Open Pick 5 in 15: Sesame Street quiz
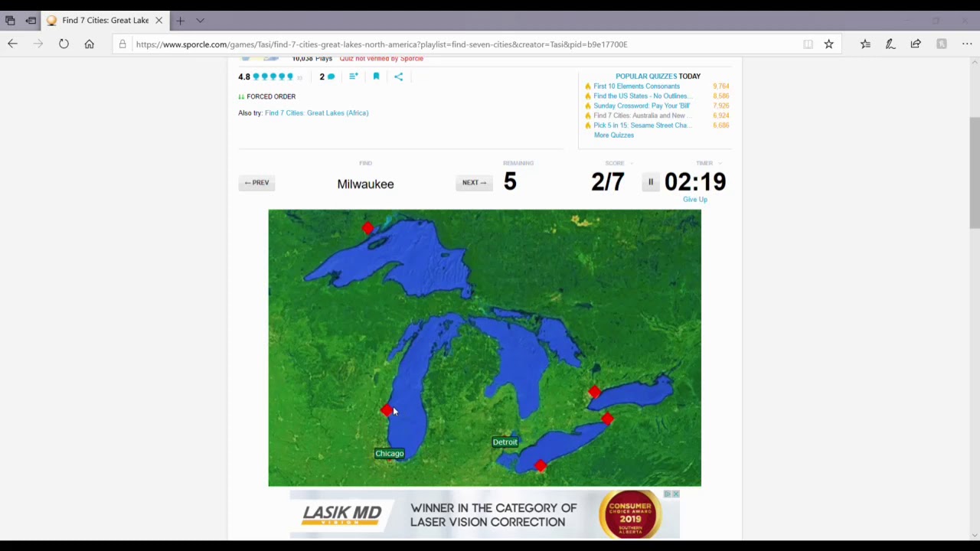The height and width of the screenshot is (551, 980). [x=642, y=126]
